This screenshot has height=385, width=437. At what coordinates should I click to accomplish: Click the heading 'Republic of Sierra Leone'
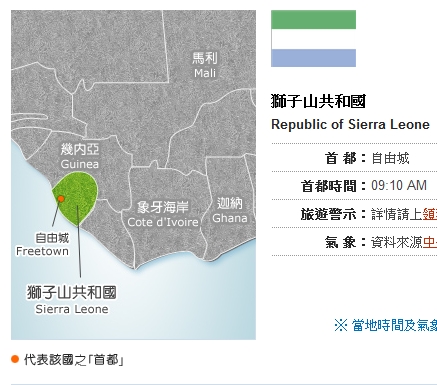[x=350, y=124]
